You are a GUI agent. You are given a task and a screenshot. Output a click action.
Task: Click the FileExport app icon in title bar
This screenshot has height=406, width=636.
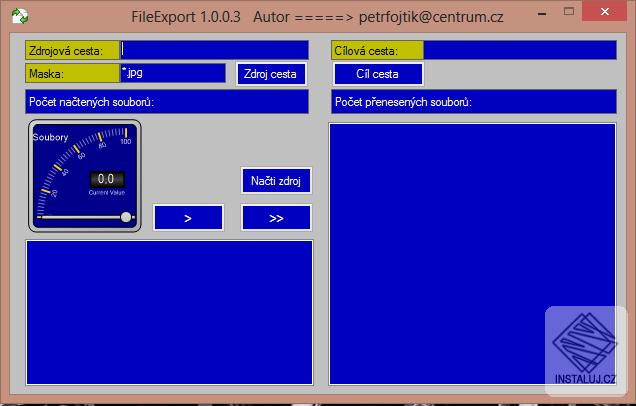click(x=19, y=16)
